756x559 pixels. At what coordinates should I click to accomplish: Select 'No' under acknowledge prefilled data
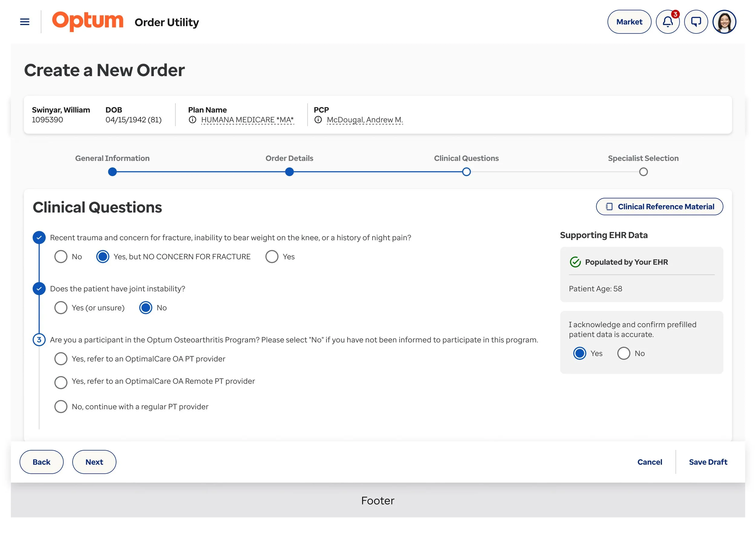tap(624, 353)
